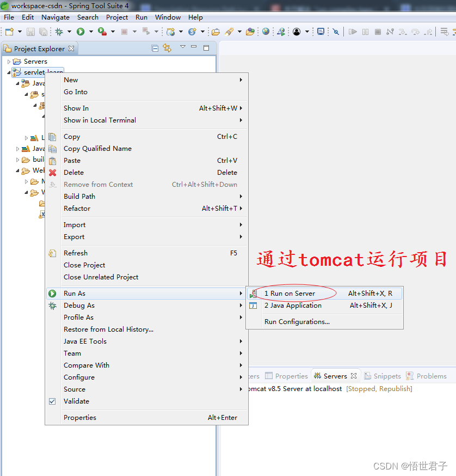
Task: Open Show in Local Terminal submenu
Action: tap(146, 120)
